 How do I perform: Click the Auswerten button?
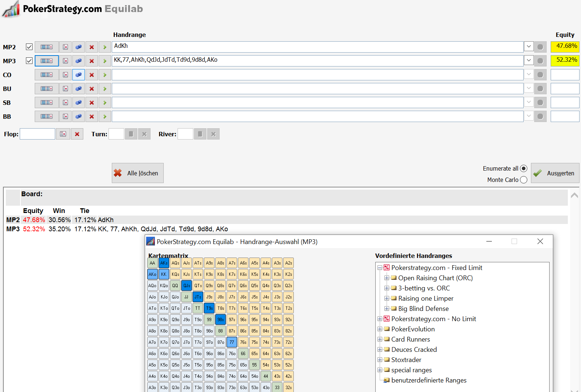click(555, 173)
